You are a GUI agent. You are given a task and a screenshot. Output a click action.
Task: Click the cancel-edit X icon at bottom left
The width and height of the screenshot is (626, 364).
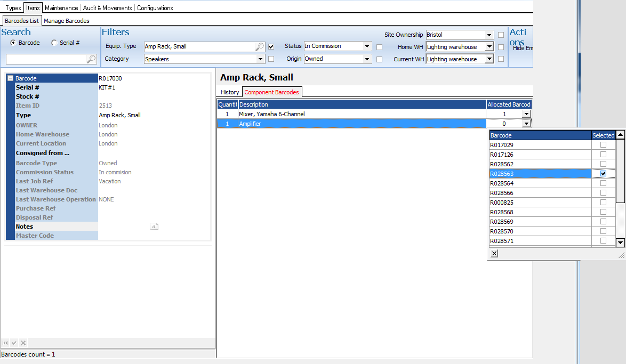23,343
